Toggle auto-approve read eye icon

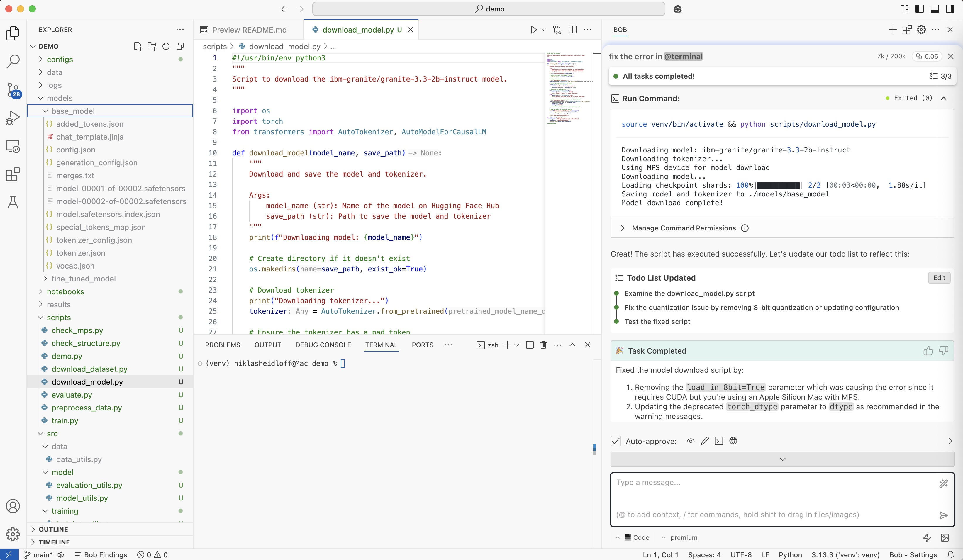(690, 441)
